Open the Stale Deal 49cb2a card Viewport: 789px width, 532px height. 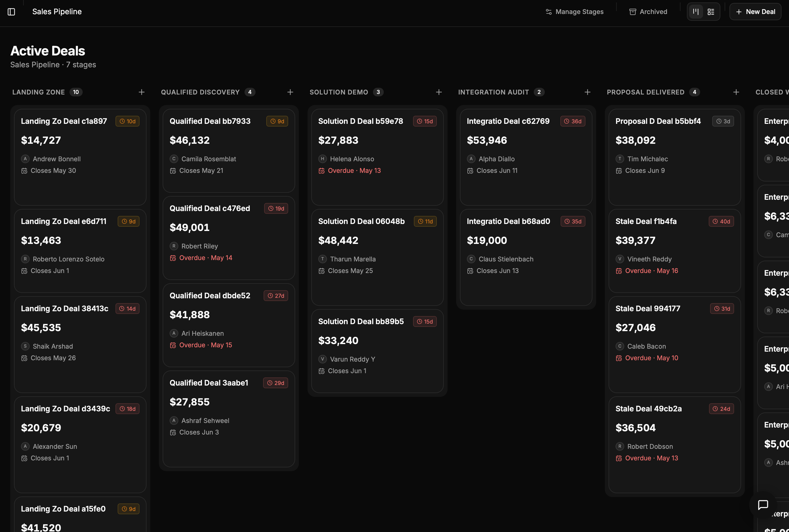(675, 445)
